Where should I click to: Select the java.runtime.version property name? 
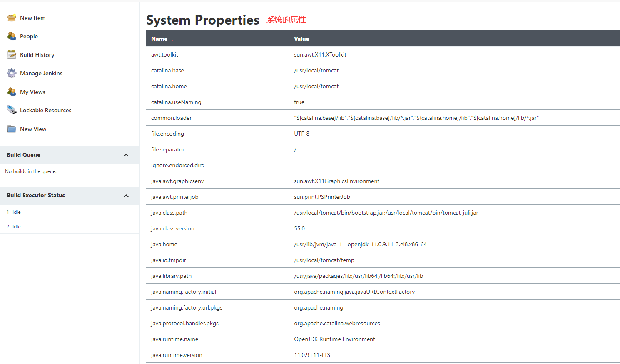[x=177, y=355]
